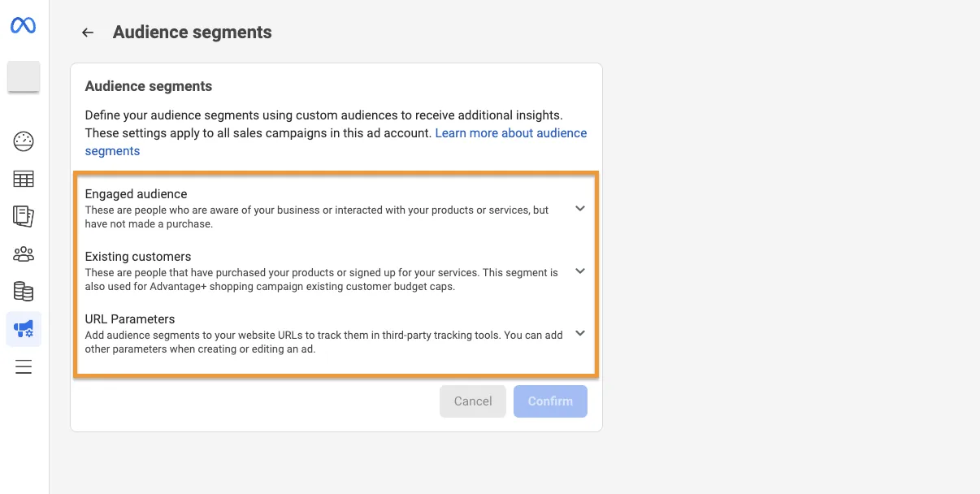The image size is (980, 494).
Task: Click the Existing customers description text
Action: (x=322, y=279)
